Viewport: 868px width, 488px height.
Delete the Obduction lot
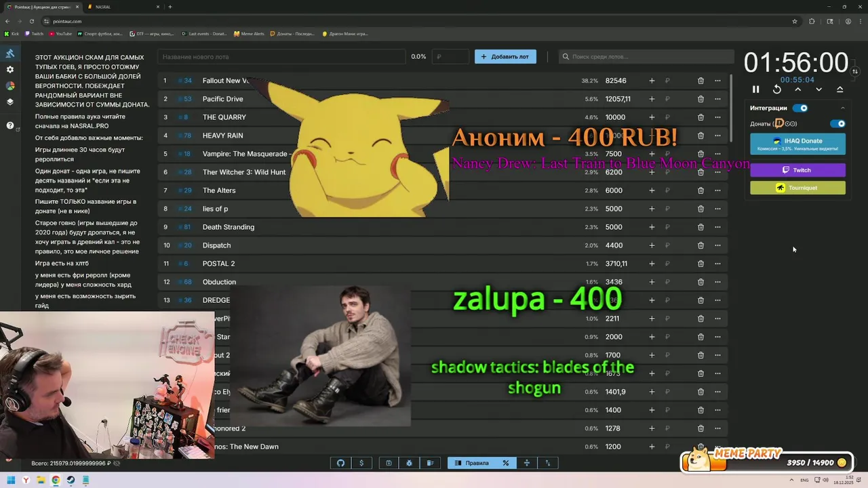(701, 282)
